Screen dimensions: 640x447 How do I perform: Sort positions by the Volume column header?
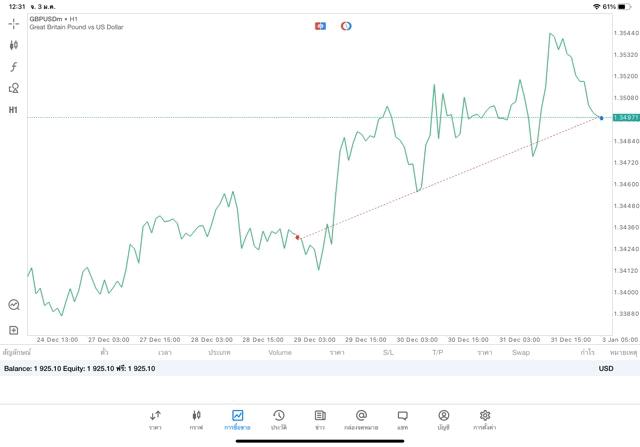click(x=280, y=352)
